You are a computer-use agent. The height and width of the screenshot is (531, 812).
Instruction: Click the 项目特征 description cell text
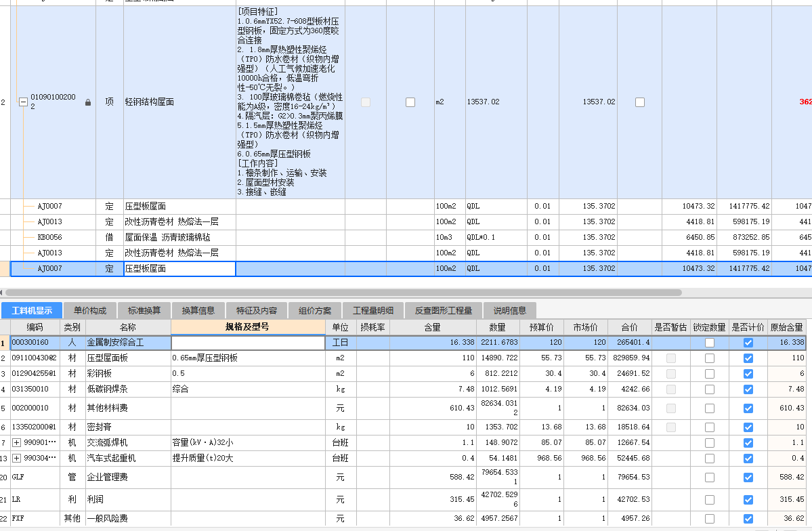(x=290, y=102)
